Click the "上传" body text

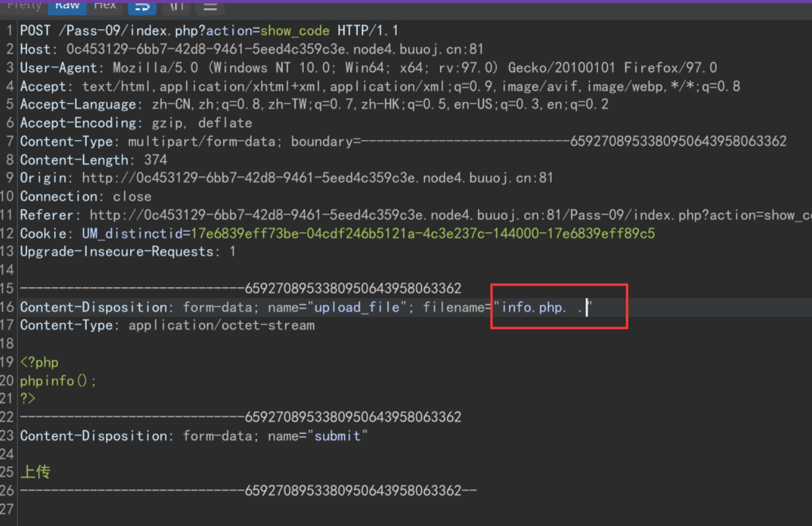[35, 472]
